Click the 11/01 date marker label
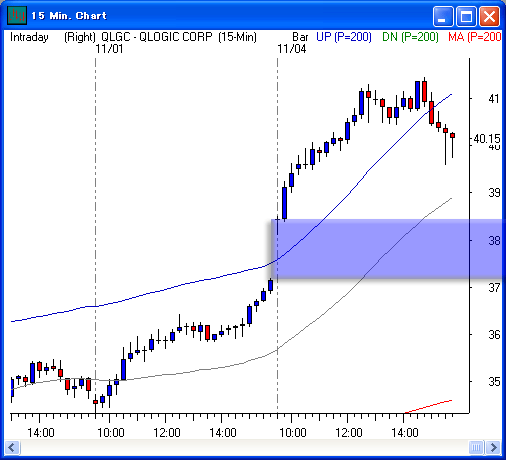 [109, 49]
